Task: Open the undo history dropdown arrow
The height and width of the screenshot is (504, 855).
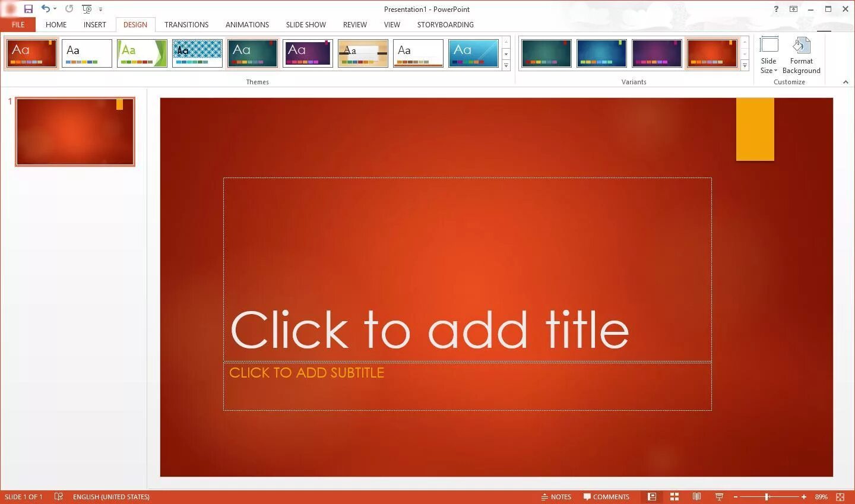Action: 55,9
